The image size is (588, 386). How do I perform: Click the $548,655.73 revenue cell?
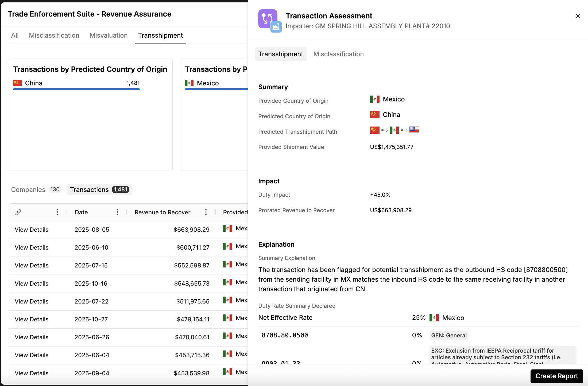pyautogui.click(x=192, y=283)
